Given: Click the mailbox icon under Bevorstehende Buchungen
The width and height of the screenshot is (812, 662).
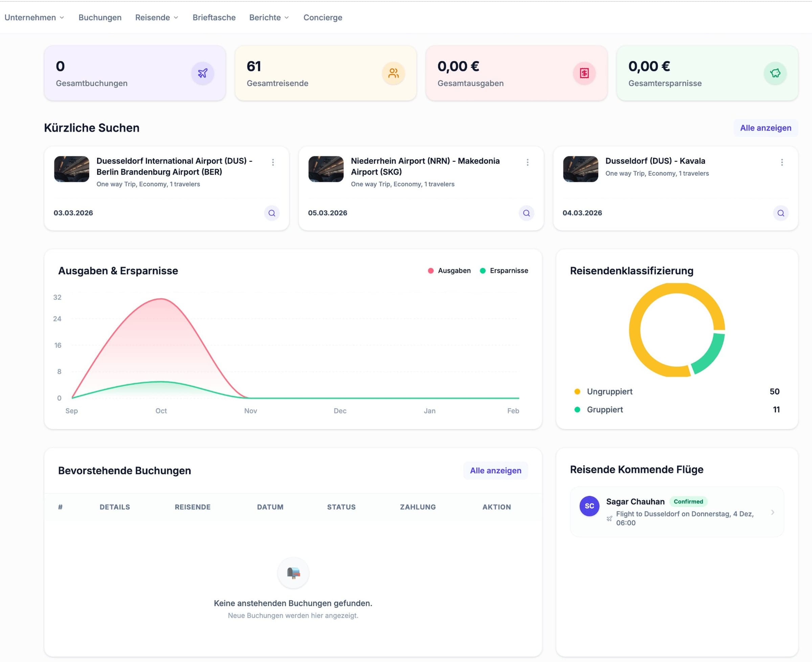Looking at the screenshot, I should click(x=293, y=573).
